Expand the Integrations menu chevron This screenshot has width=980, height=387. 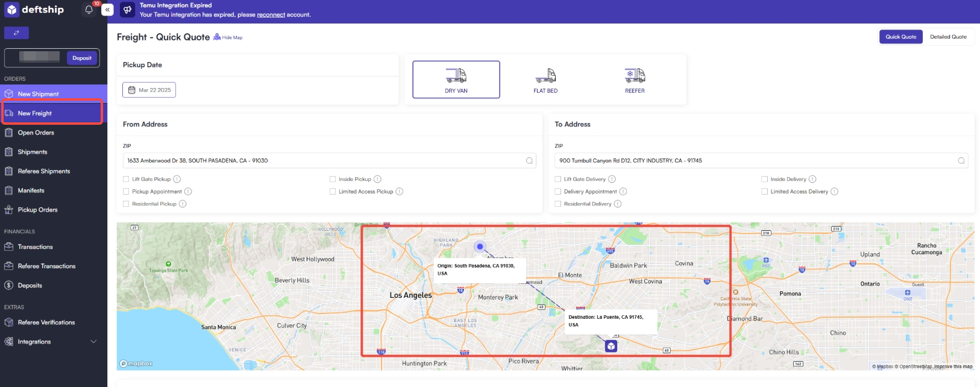point(93,342)
